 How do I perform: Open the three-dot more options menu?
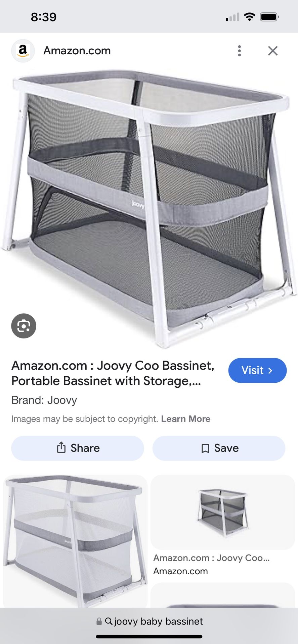(x=239, y=51)
